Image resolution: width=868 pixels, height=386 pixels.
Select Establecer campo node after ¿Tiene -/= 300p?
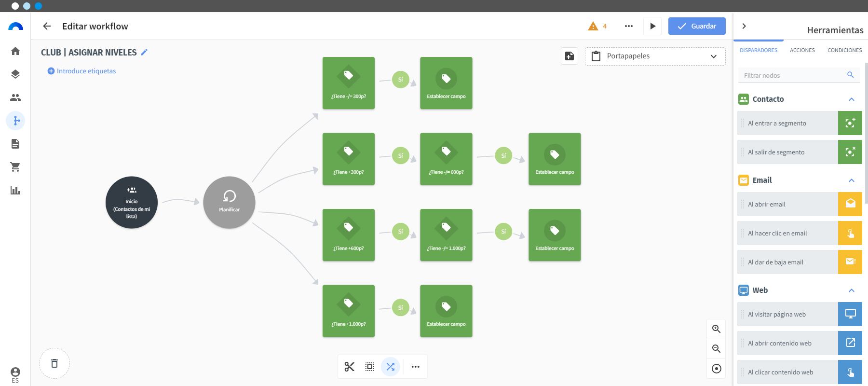(x=446, y=83)
